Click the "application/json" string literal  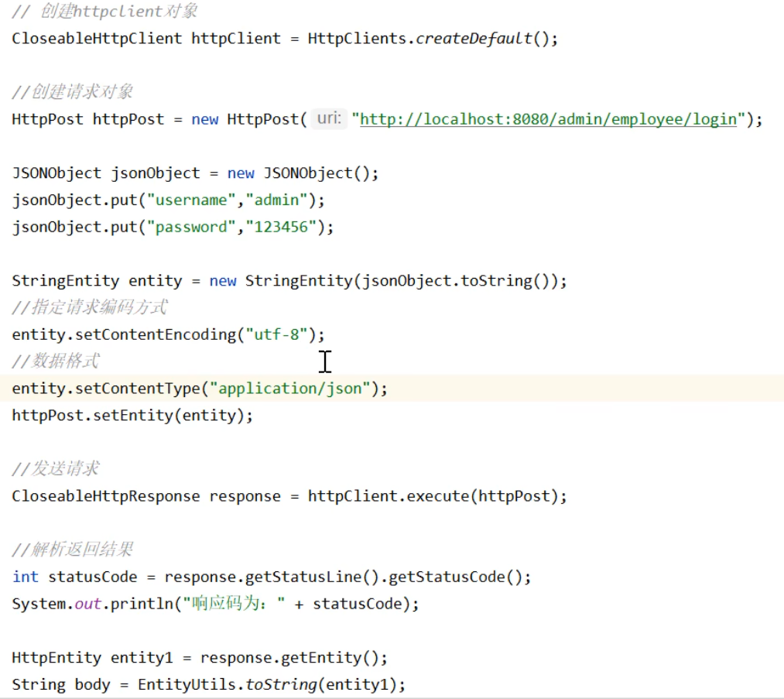(x=290, y=389)
